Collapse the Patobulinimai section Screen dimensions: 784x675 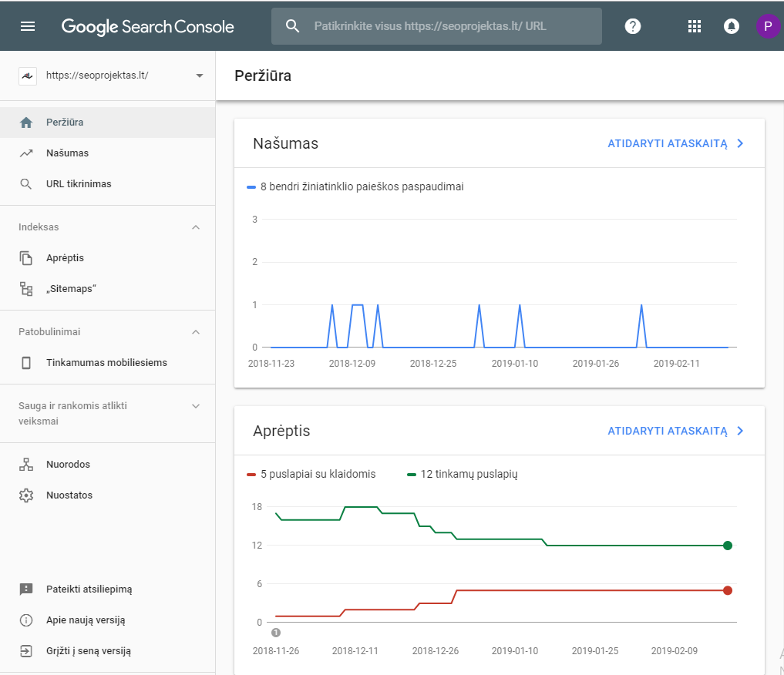(196, 332)
